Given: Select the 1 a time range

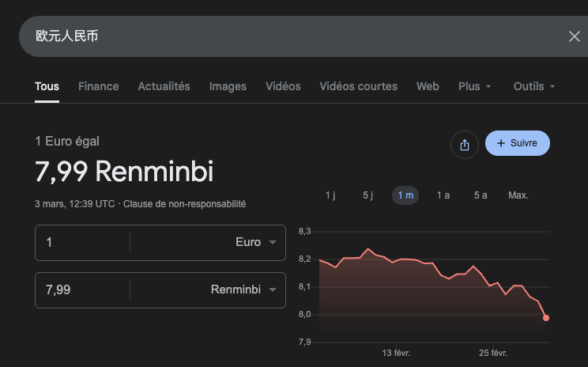Looking at the screenshot, I should coord(443,195).
